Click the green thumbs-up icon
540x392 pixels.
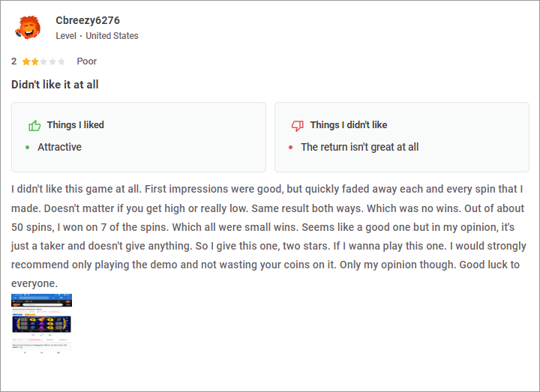coord(34,125)
